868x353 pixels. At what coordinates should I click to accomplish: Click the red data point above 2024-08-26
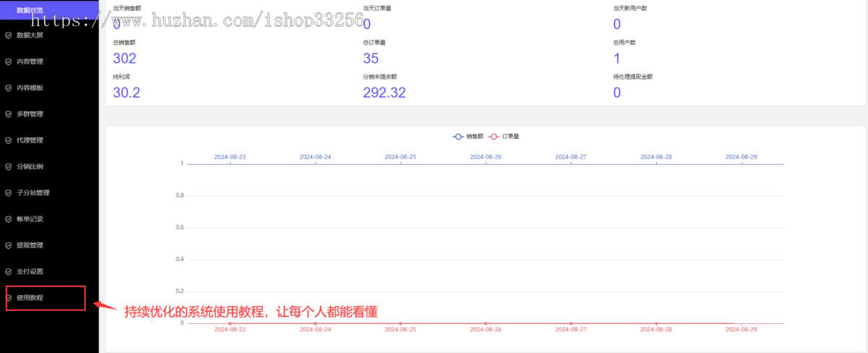486,323
